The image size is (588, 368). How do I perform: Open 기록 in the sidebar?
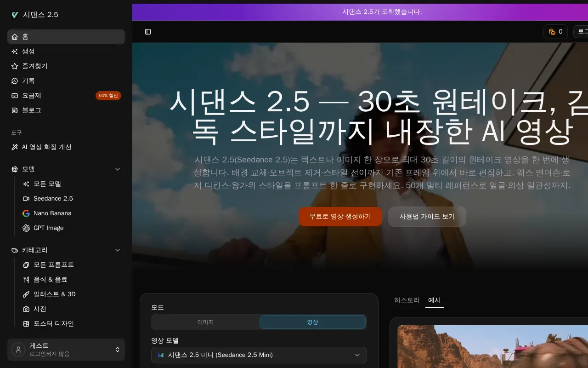(x=66, y=81)
